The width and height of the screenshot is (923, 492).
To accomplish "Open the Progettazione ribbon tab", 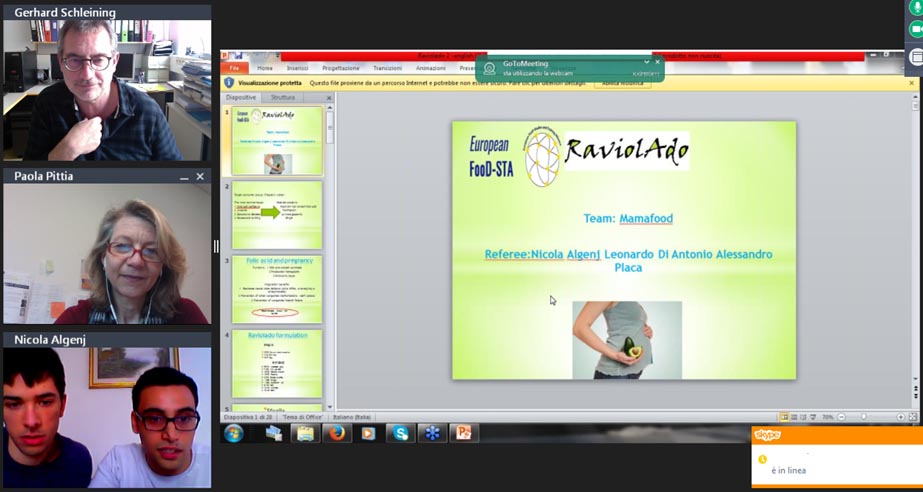I will point(340,68).
